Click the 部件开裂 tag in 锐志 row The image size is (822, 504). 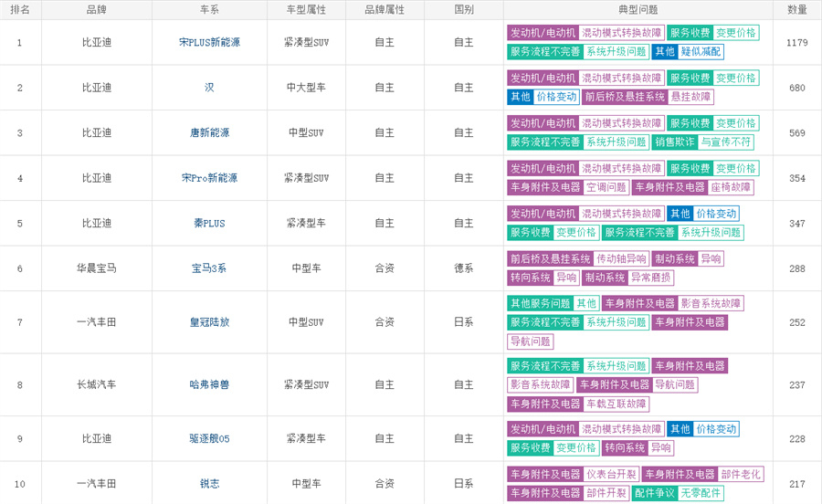606,493
